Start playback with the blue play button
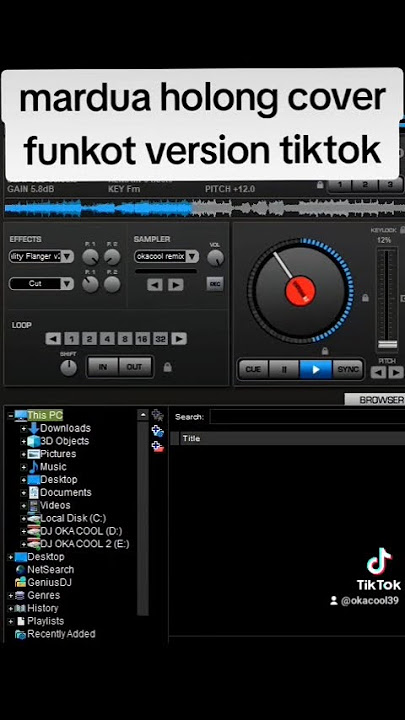The width and height of the screenshot is (405, 720). (315, 370)
